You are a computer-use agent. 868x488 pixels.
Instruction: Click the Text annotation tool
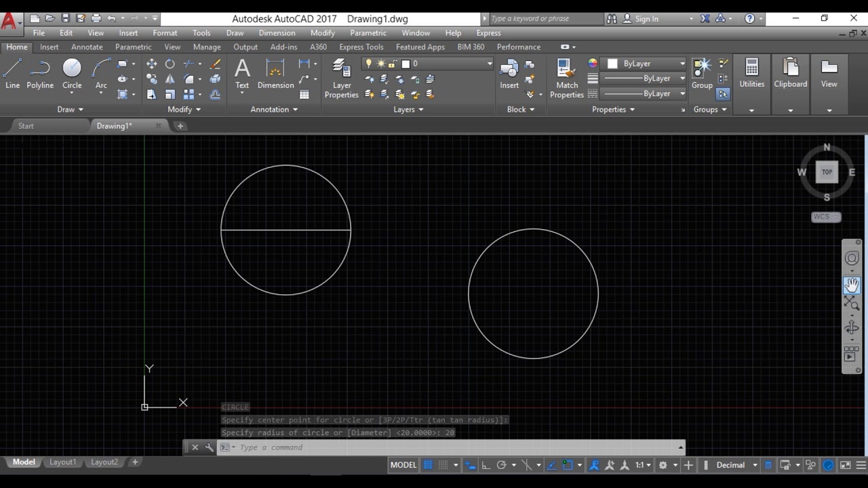coord(242,73)
